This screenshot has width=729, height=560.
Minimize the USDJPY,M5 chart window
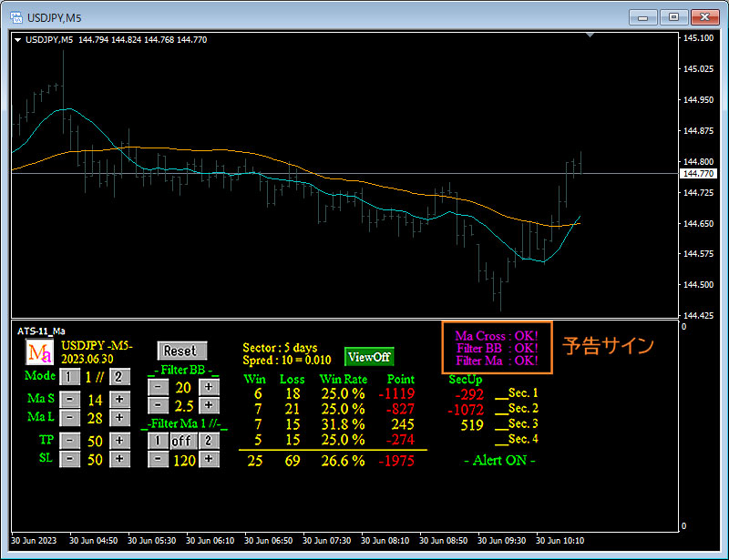643,17
